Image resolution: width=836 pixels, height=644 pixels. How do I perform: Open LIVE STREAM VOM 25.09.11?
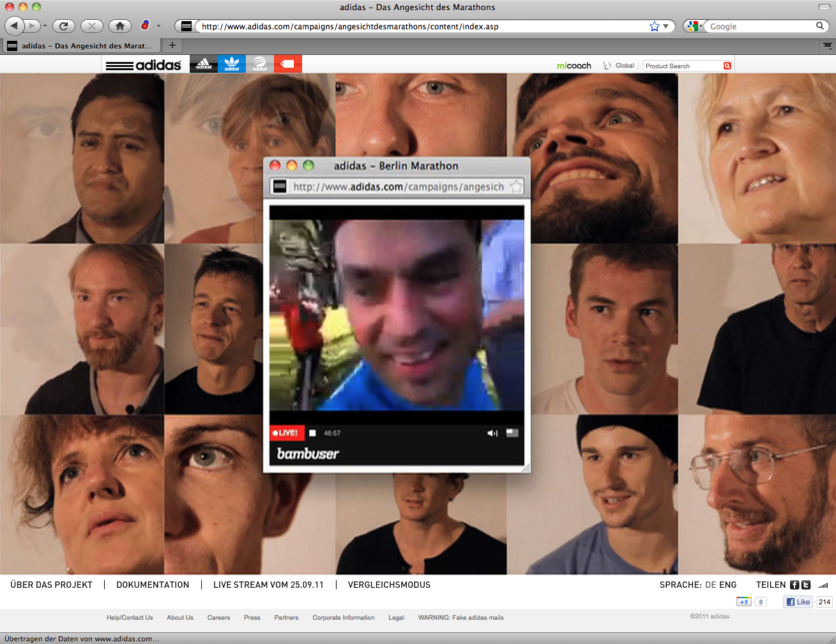pyautogui.click(x=268, y=585)
